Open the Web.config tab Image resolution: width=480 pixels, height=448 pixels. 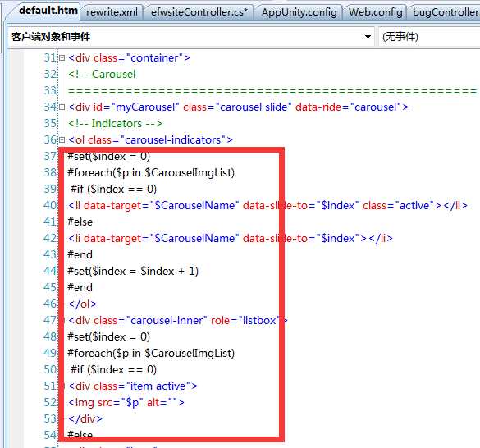pos(375,12)
